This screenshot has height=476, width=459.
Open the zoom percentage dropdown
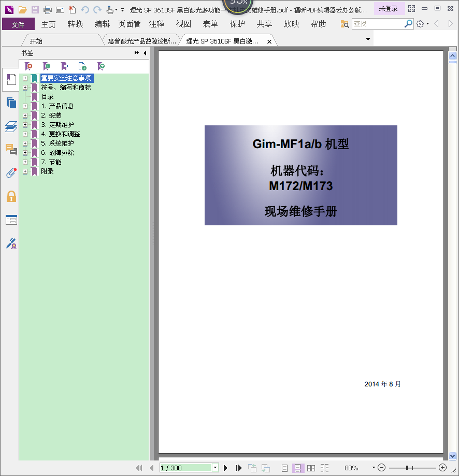(374, 468)
